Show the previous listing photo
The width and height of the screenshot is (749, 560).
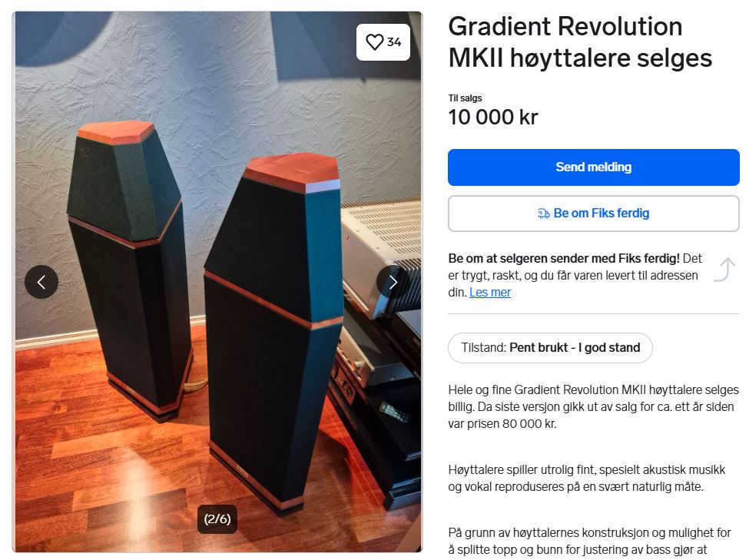41,282
